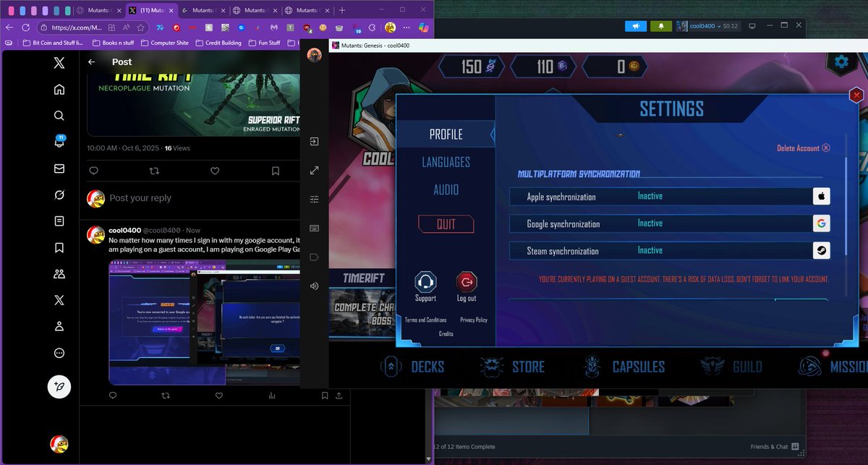Open the Copilot icon in browser toolbar
This screenshot has width=868, height=465.
[424, 27]
